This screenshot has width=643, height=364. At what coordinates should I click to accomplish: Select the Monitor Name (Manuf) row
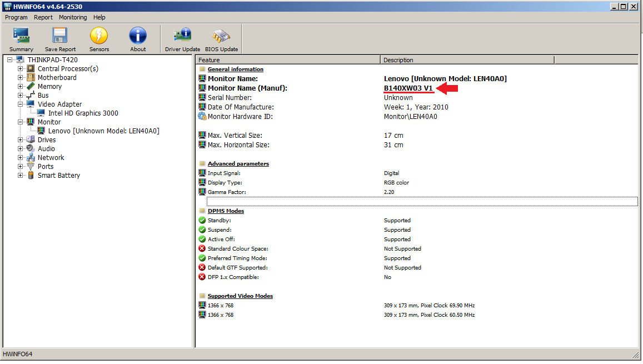(417, 88)
